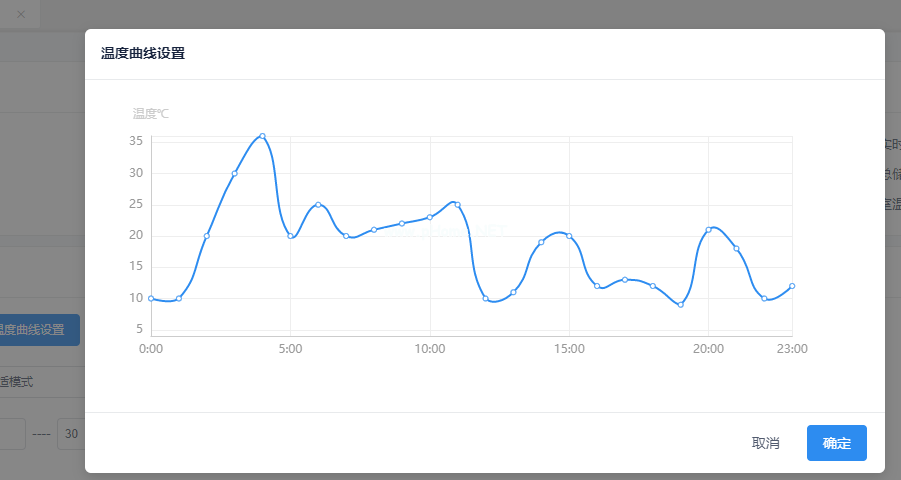
Task: Click the curve data point at 20:00
Action: click(708, 230)
